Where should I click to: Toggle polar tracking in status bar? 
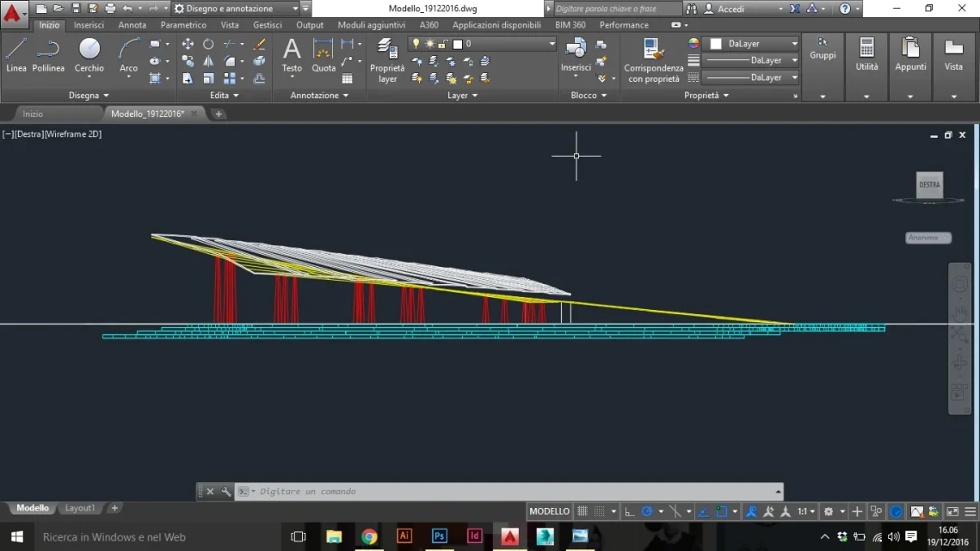(x=647, y=511)
